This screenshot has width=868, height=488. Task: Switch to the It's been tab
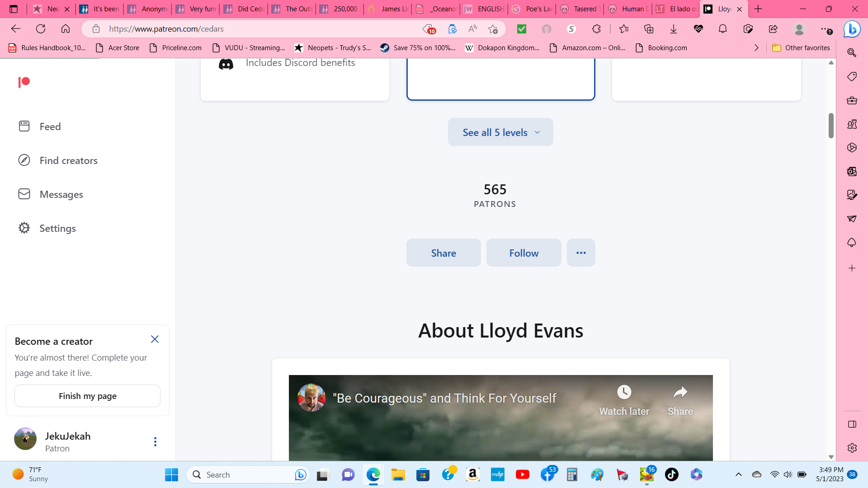pos(100,9)
